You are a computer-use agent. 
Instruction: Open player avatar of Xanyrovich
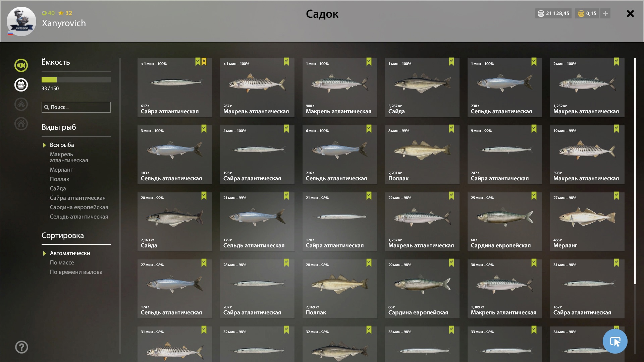[x=21, y=21]
